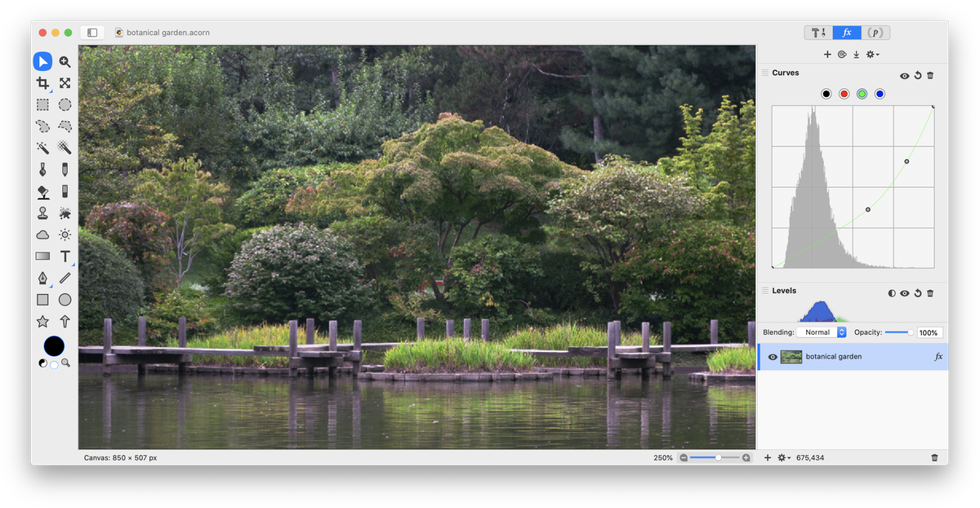Add a new layer with bottom plus button
This screenshot has width=980, height=508.
768,458
